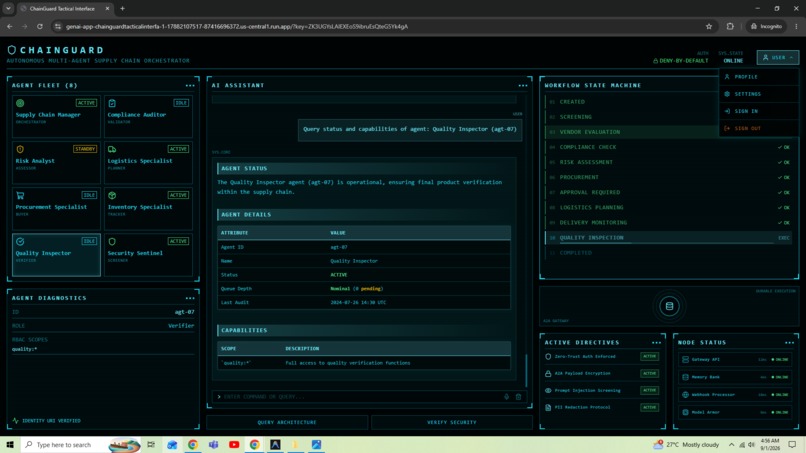This screenshot has height=453, width=806.
Task: Select the Compliance Auditor clipboard icon
Action: [112, 103]
